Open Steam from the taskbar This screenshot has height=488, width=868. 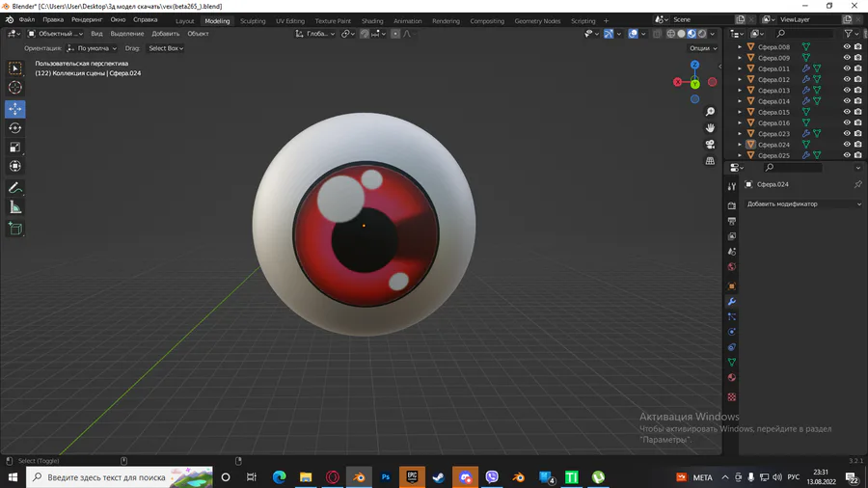[439, 477]
